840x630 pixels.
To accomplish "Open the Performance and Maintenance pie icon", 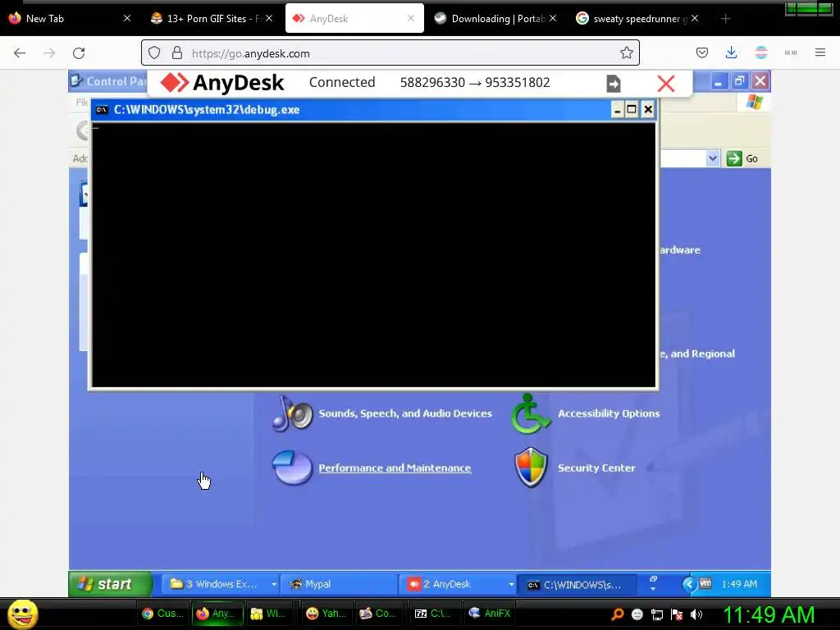I will click(293, 468).
